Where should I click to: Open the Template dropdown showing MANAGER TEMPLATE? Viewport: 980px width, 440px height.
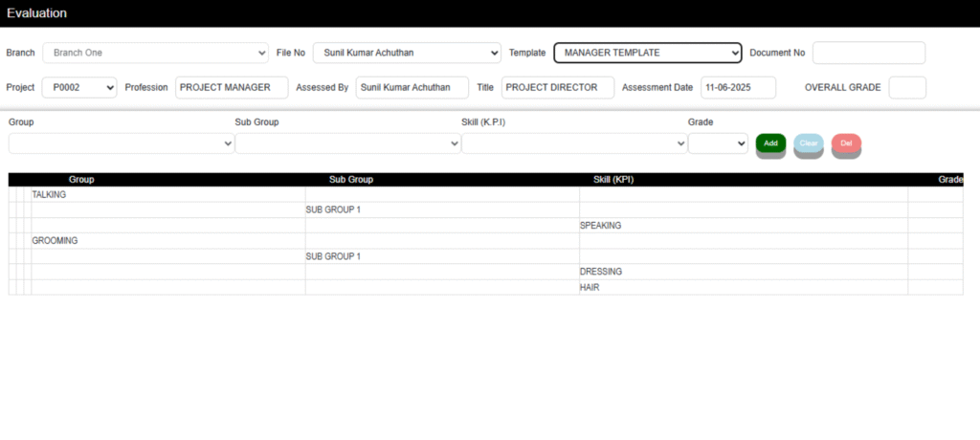(x=647, y=53)
